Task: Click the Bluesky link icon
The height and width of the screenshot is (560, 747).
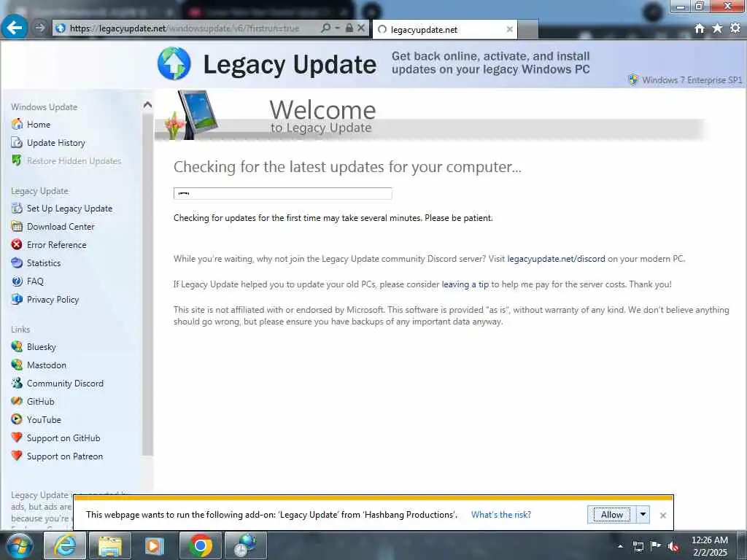Action: [17, 346]
